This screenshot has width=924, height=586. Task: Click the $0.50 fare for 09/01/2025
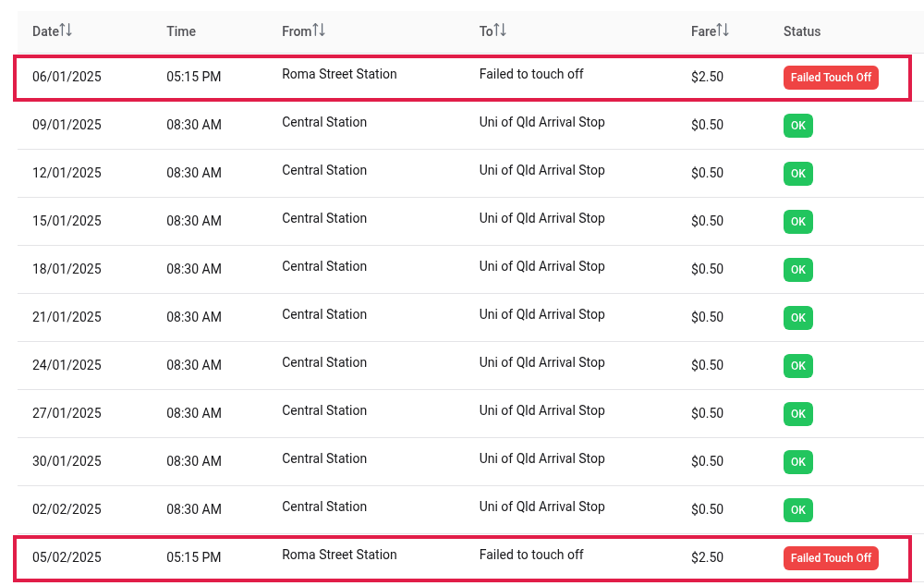coord(707,125)
